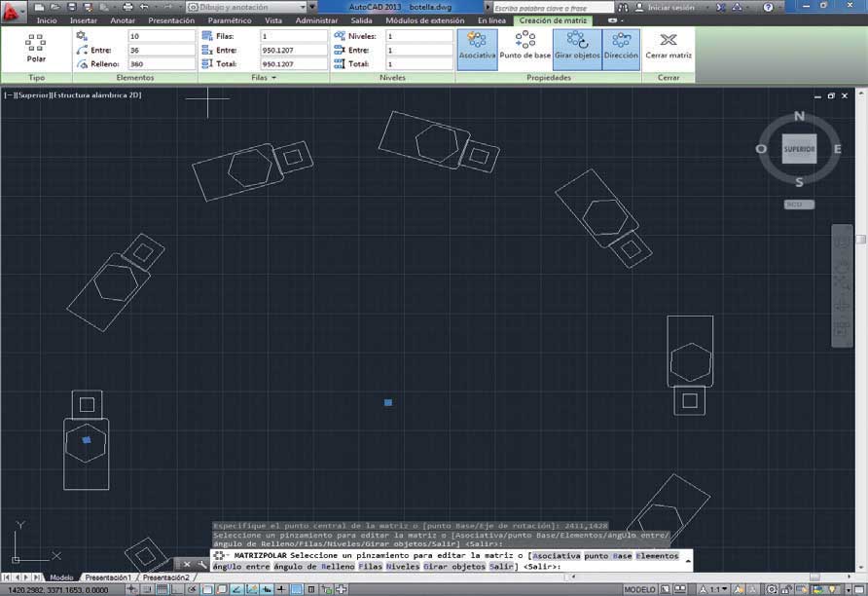Toggle the Dirección array option

click(621, 46)
